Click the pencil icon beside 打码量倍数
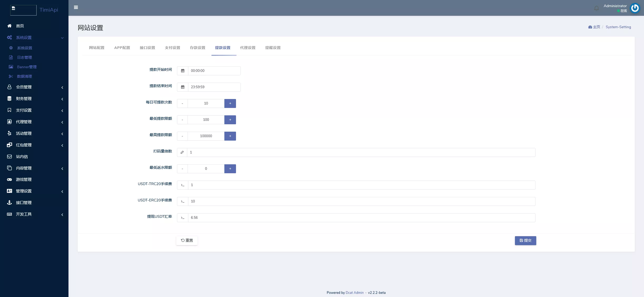The image size is (644, 297). point(182,152)
